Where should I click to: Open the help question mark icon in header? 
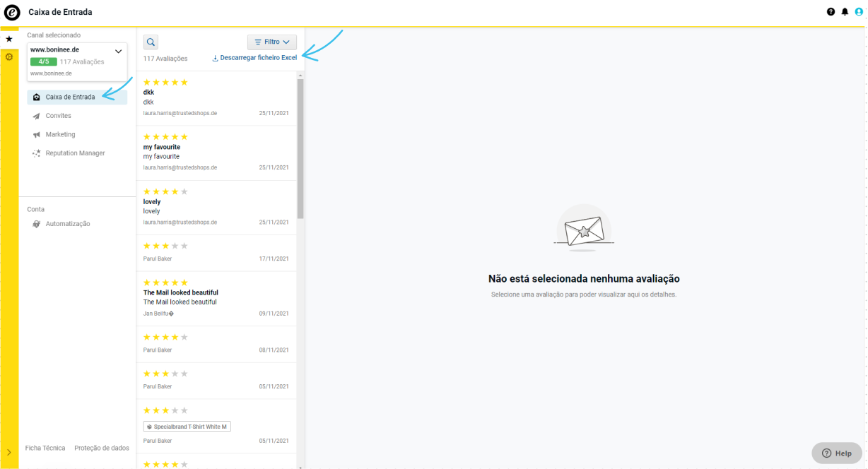831,12
